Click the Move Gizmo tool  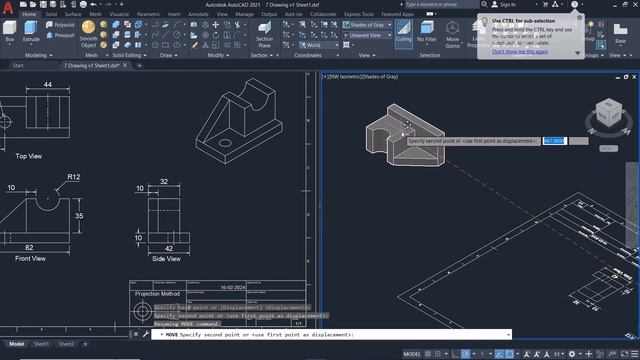coord(452,34)
